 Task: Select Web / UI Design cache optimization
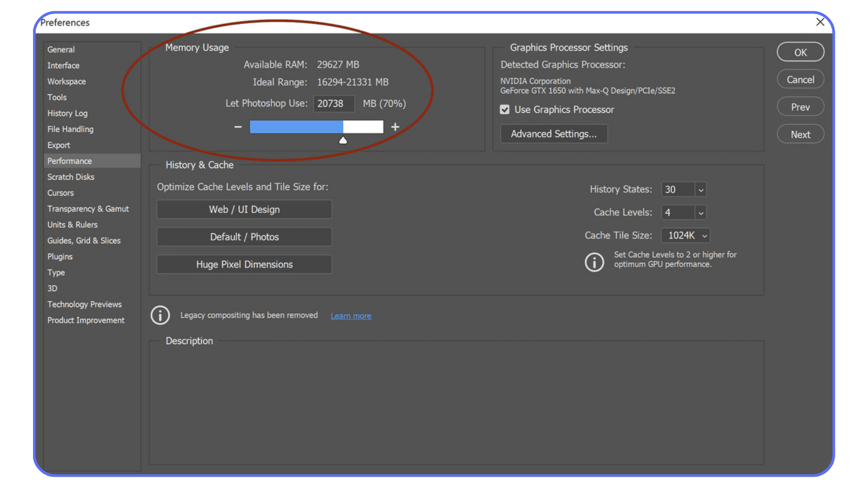point(244,209)
